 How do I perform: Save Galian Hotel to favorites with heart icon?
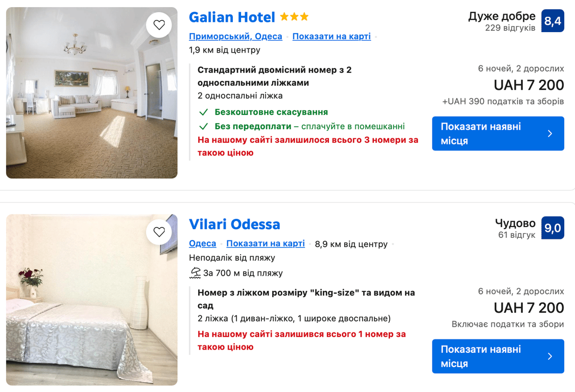159,25
